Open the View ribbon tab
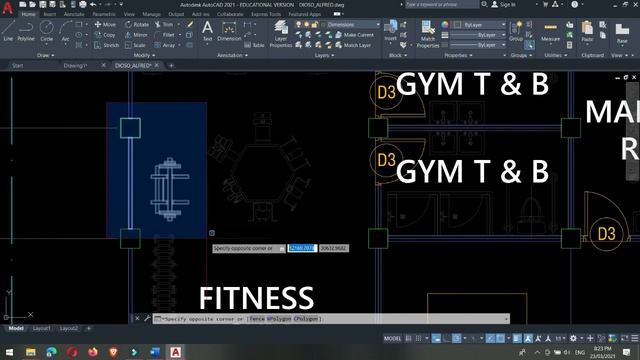640x360 pixels. tap(129, 14)
